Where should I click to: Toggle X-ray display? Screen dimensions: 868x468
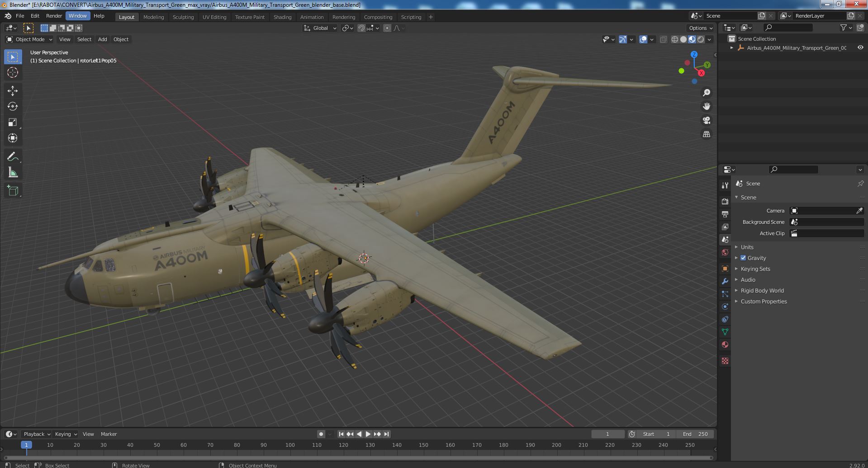(x=663, y=39)
